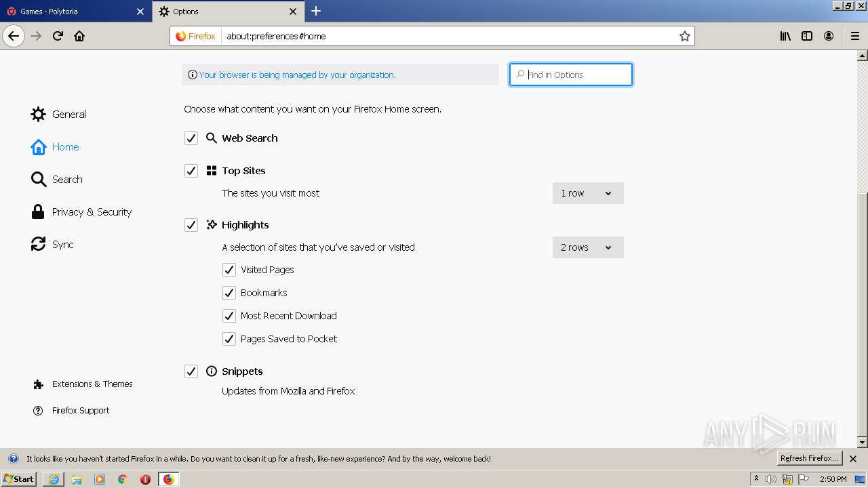Open Opera from the taskbar

[145, 479]
